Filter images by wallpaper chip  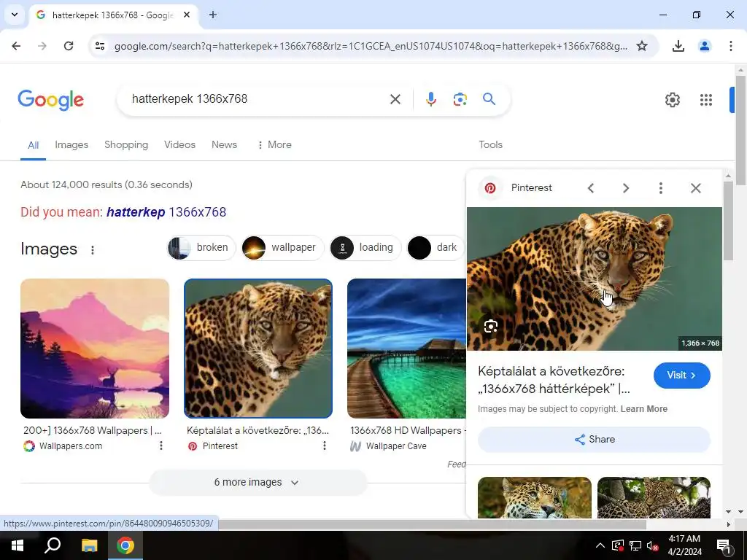pyautogui.click(x=282, y=248)
